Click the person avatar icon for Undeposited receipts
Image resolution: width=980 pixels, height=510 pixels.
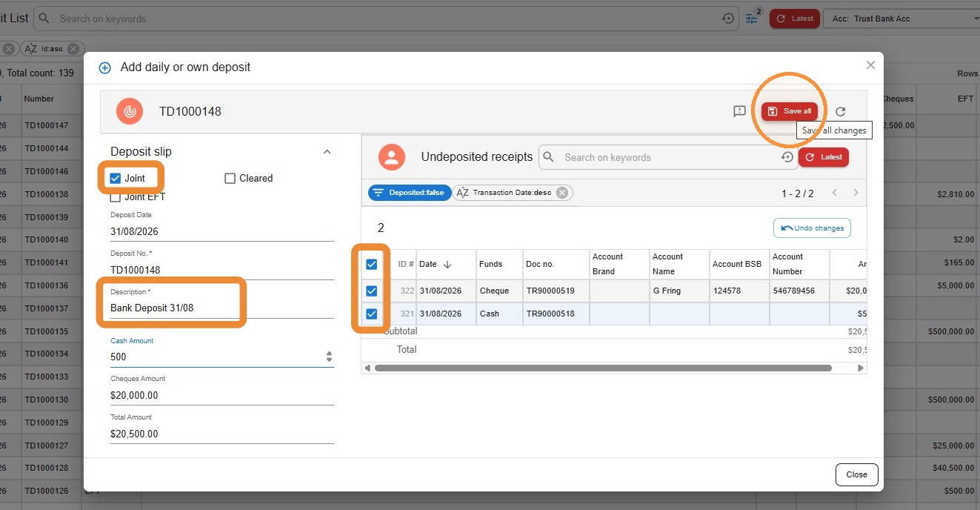[392, 157]
